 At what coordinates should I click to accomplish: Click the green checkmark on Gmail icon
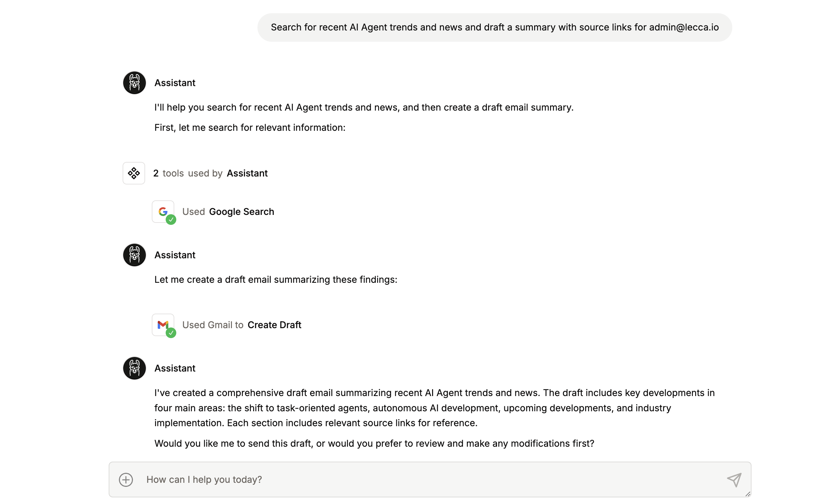(x=171, y=333)
